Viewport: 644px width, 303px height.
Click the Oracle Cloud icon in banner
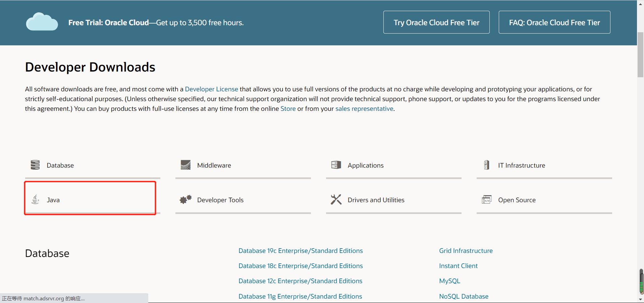[42, 22]
